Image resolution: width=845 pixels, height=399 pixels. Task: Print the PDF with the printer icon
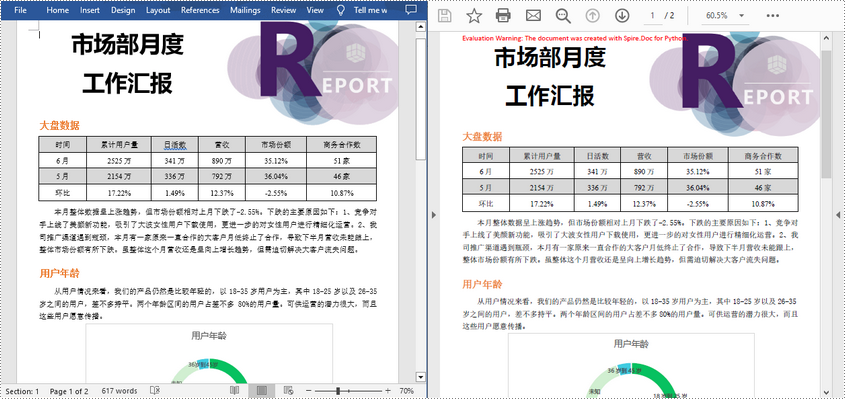(x=503, y=16)
